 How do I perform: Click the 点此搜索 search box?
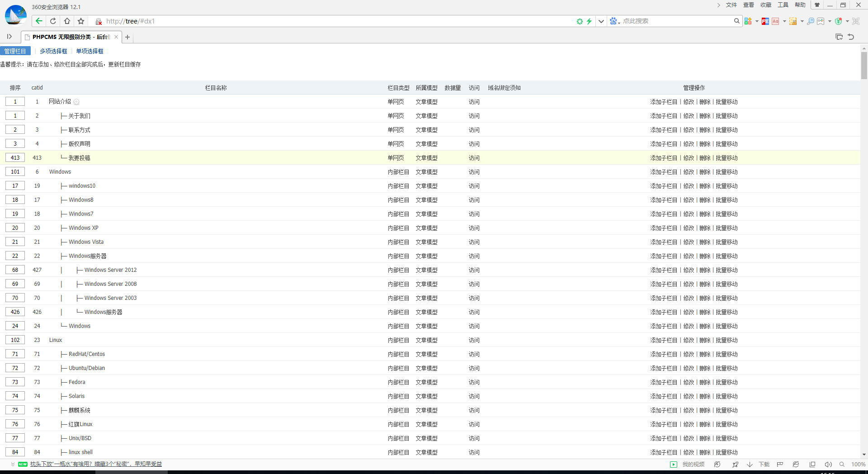tap(676, 21)
